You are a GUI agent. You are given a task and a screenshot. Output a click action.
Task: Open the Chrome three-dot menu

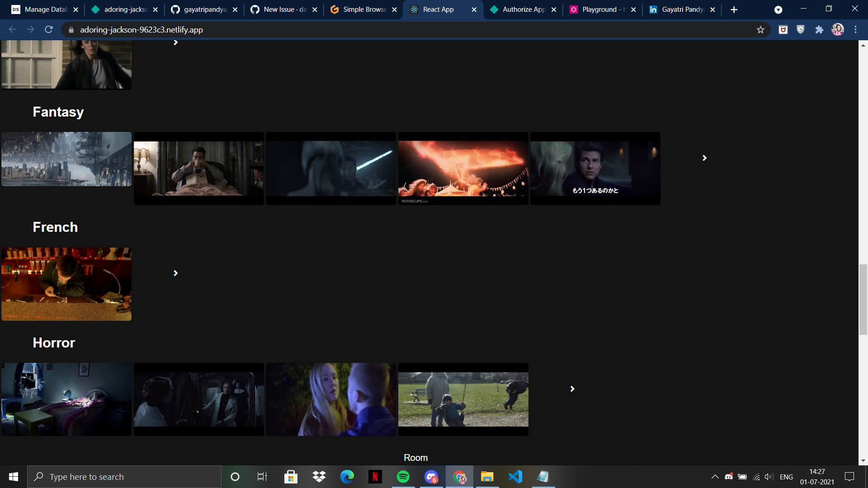click(x=855, y=30)
